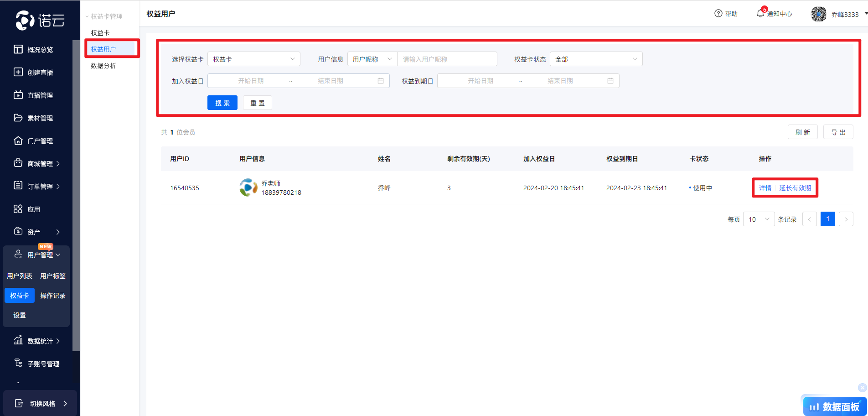Click the notification bell icon
Viewport: 868px width, 416px height.
(x=760, y=14)
